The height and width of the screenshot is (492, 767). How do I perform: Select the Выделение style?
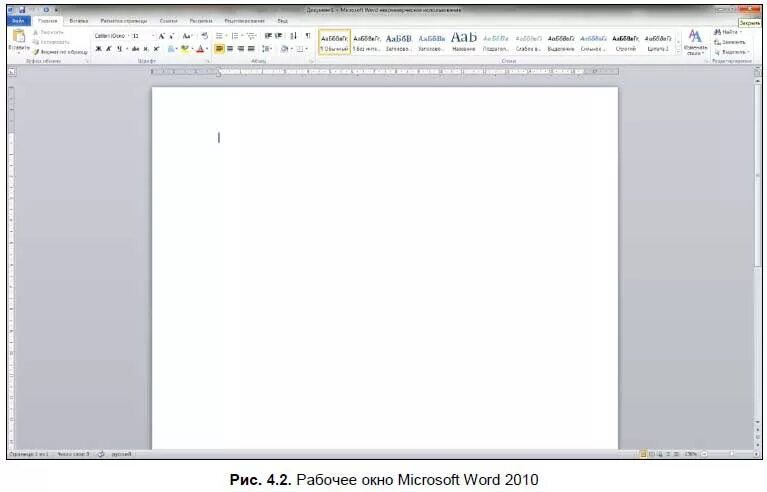(561, 42)
